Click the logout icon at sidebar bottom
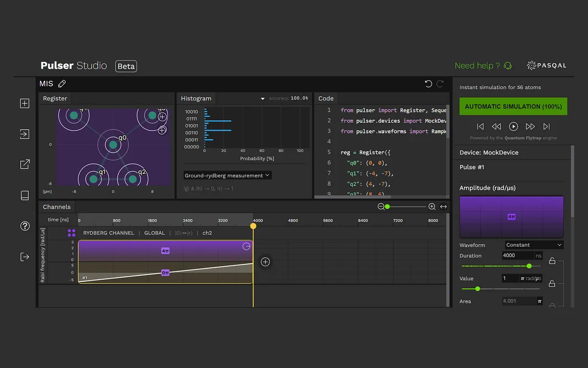The image size is (588, 368). (24, 257)
